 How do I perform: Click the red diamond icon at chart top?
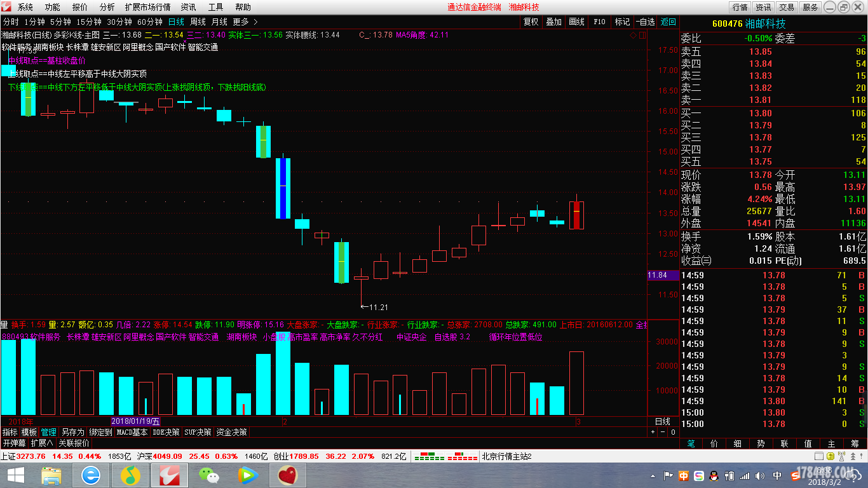tap(633, 36)
